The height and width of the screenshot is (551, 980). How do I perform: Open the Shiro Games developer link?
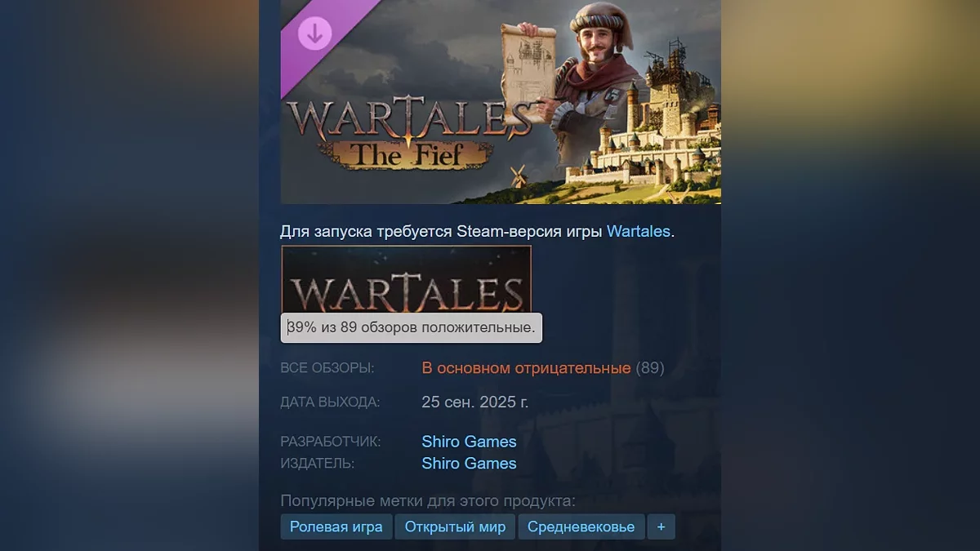click(x=469, y=442)
